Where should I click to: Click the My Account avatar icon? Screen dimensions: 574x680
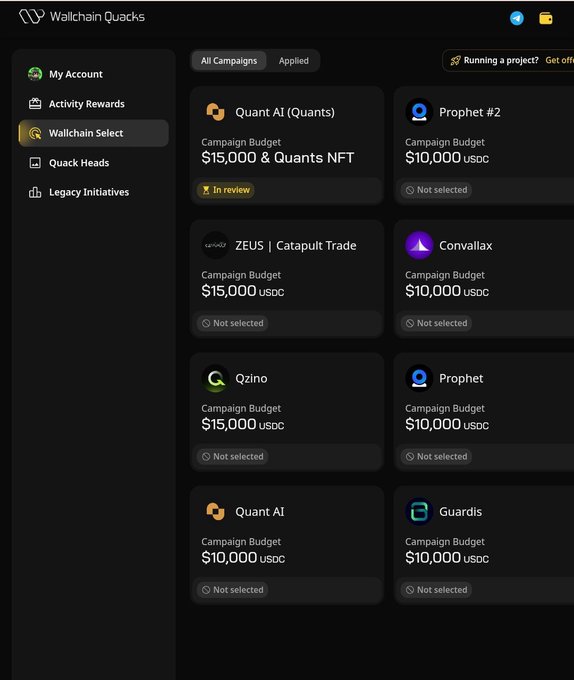tap(35, 74)
